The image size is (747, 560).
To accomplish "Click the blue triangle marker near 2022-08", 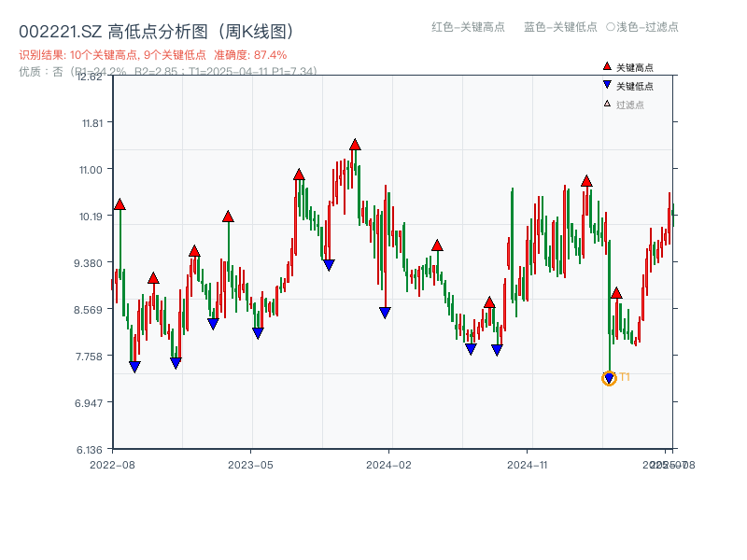I will click(134, 364).
